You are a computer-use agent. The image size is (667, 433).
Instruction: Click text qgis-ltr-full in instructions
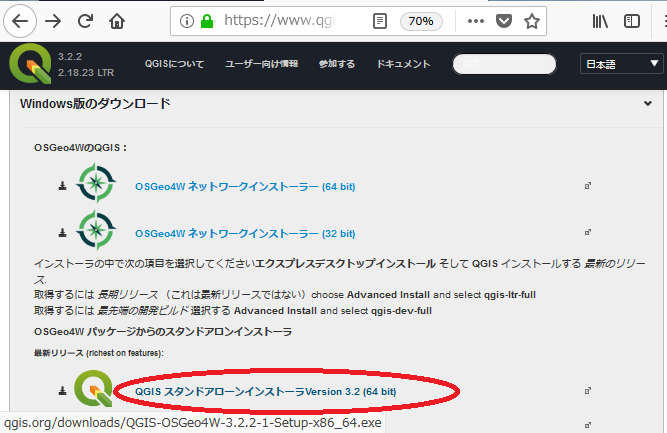(510, 295)
